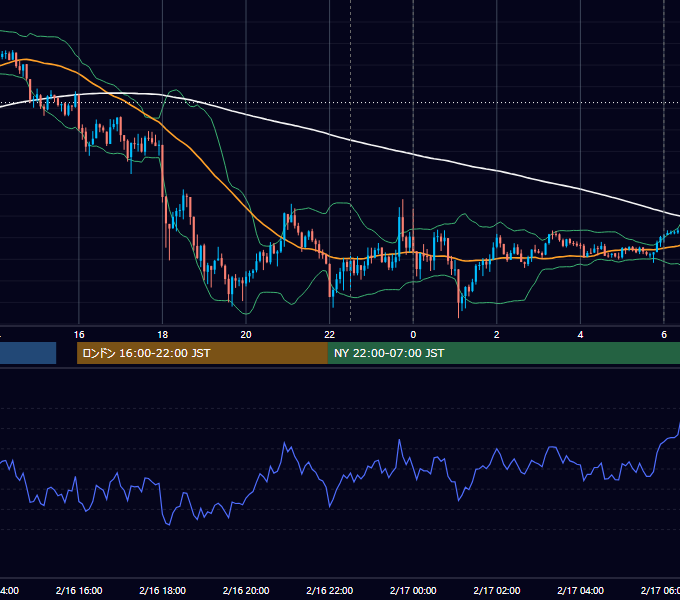Click the 20 hour label on price chart axis

(x=246, y=335)
